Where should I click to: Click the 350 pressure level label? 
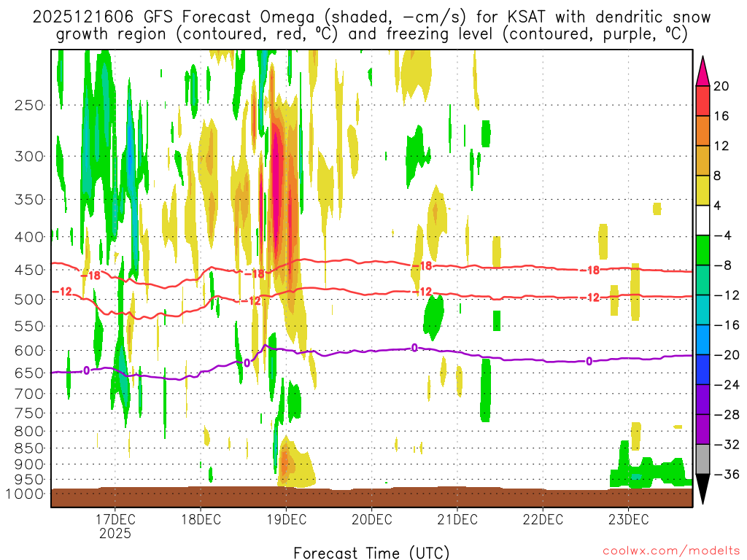pos(29,200)
